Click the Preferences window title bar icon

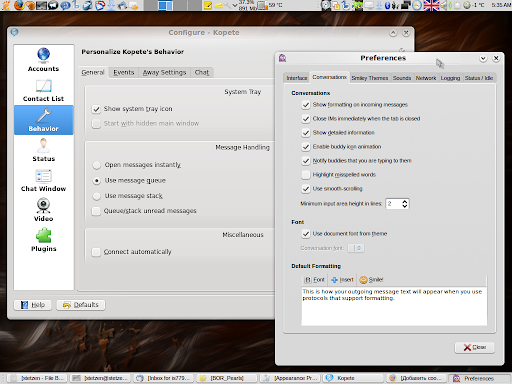click(283, 58)
